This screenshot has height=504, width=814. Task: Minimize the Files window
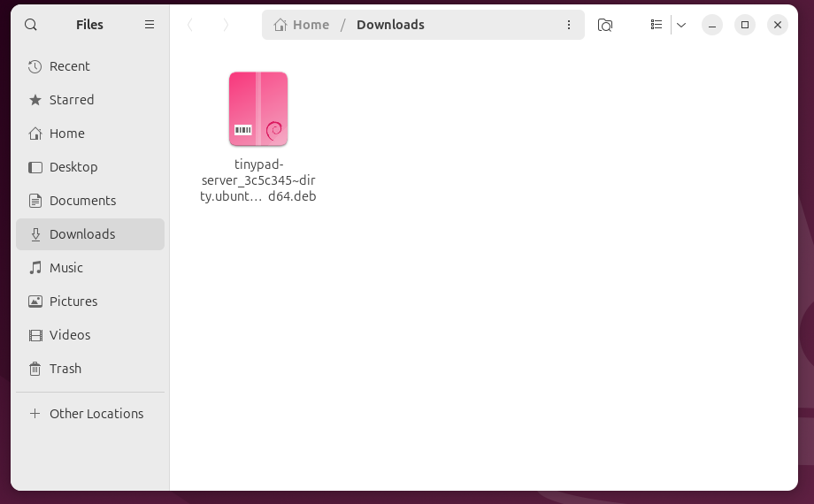tap(712, 25)
